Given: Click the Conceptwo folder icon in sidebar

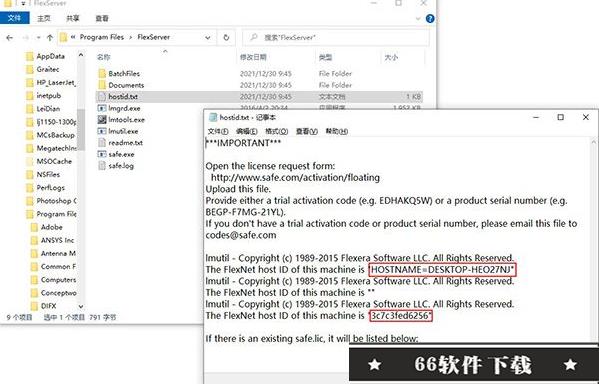Looking at the screenshot, I should tap(34, 293).
